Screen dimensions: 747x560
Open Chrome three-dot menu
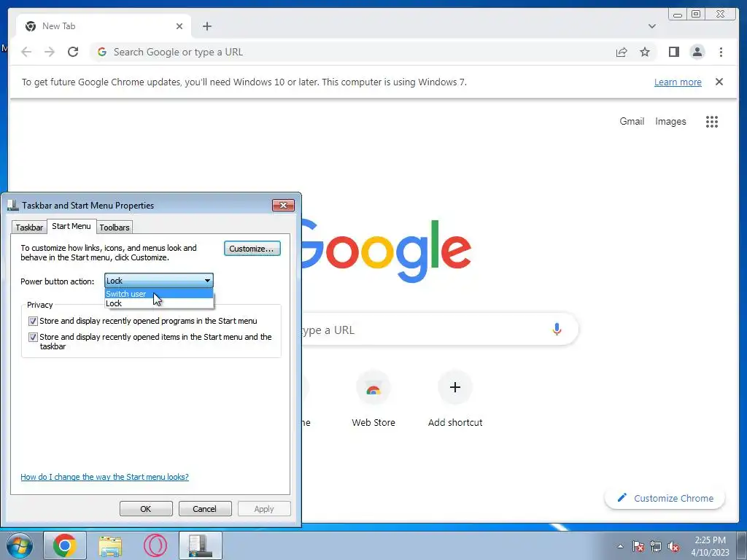[721, 52]
